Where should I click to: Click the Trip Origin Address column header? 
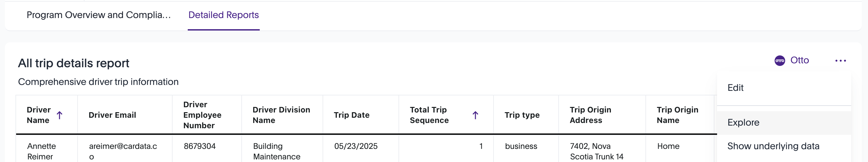click(590, 115)
